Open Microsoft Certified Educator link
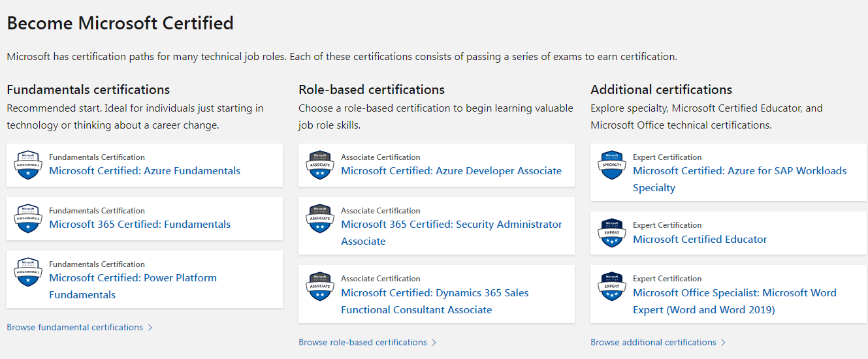 (700, 240)
